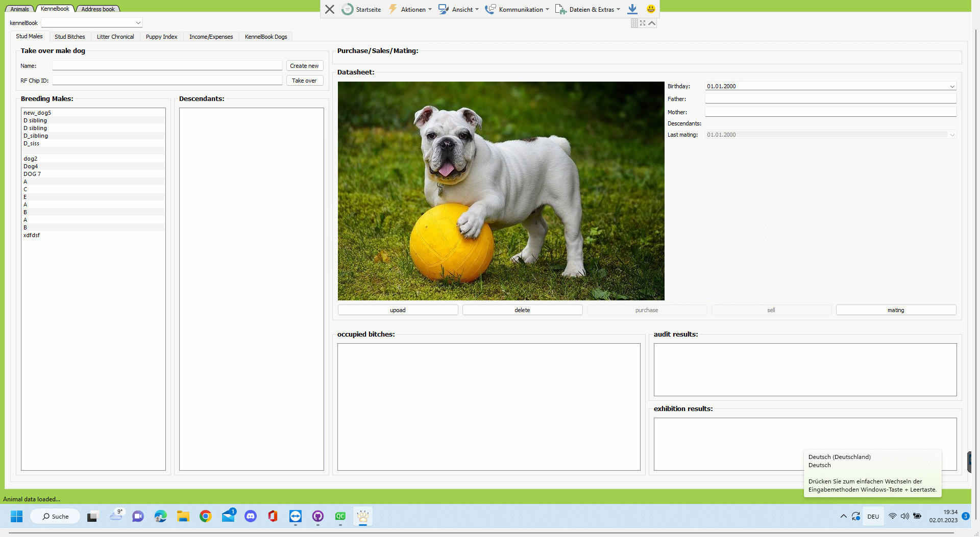Image resolution: width=980 pixels, height=537 pixels.
Task: Open File Explorer from the taskbar
Action: pos(183,516)
